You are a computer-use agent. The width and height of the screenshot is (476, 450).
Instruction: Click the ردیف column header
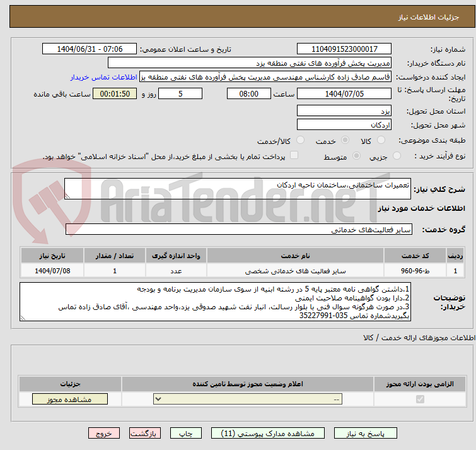click(x=455, y=256)
